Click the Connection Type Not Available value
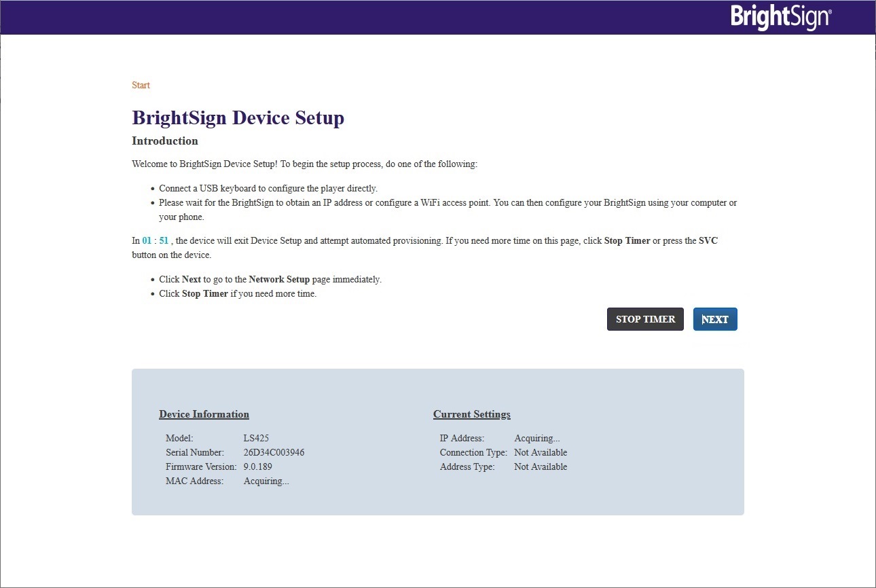Image resolution: width=876 pixels, height=588 pixels. point(541,453)
